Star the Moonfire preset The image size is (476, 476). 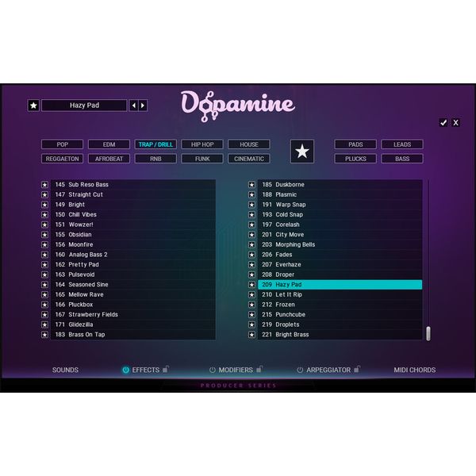(x=44, y=244)
